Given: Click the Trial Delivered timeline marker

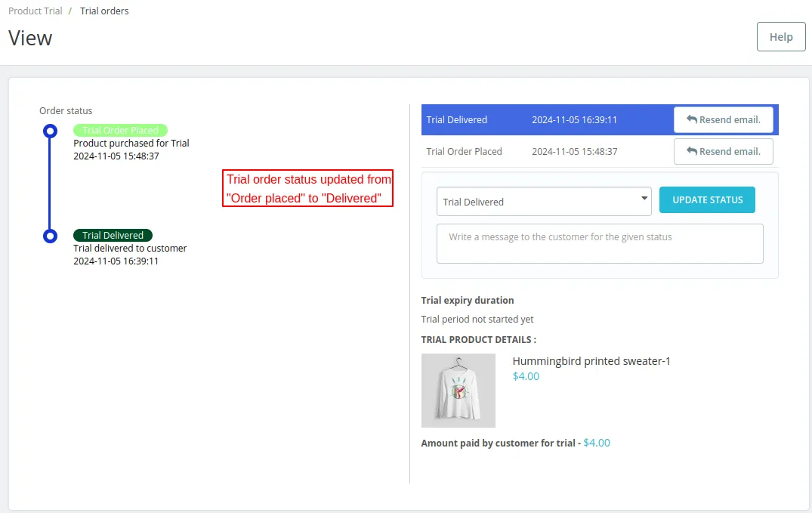Looking at the screenshot, I should (x=50, y=236).
